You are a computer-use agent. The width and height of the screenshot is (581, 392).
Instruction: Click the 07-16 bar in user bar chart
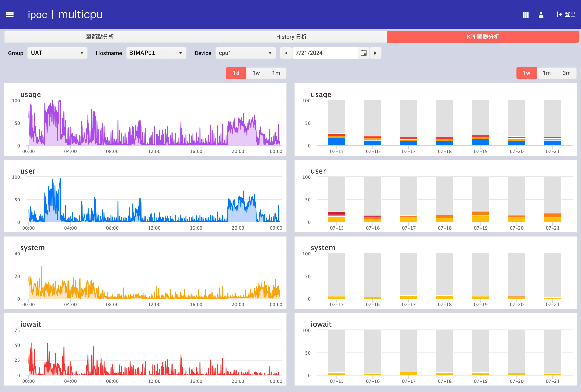coord(373,199)
